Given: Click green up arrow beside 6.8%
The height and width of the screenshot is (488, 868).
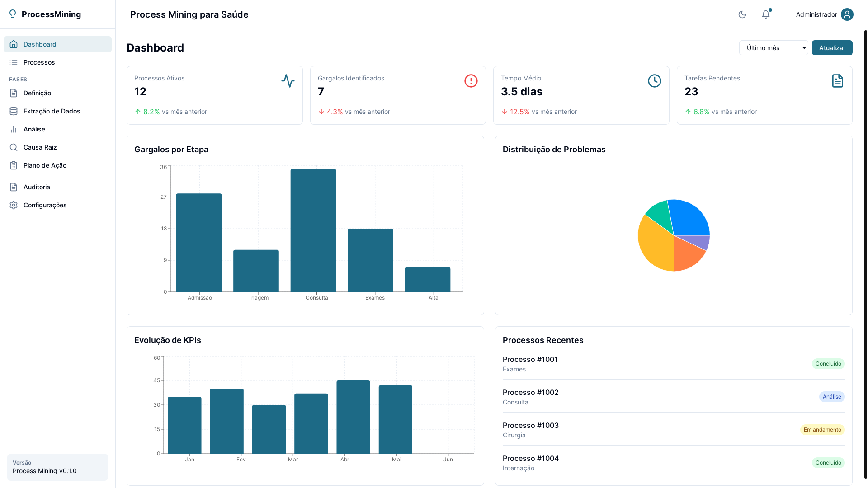Looking at the screenshot, I should click(x=688, y=112).
